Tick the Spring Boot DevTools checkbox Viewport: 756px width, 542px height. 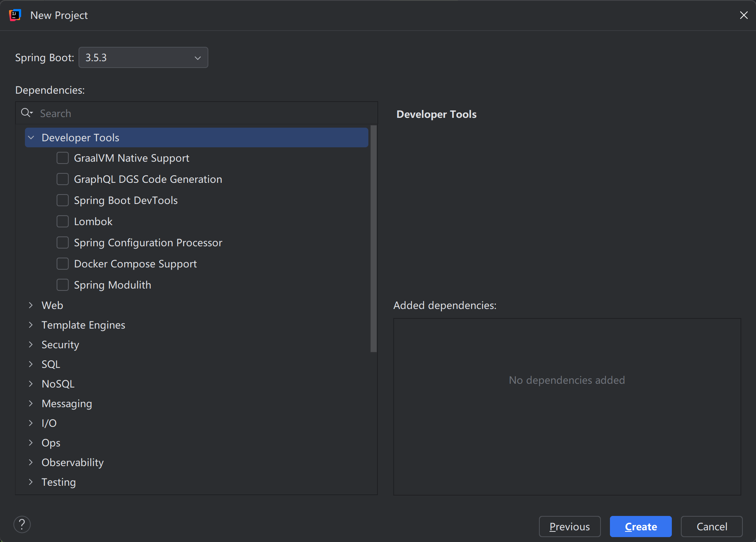click(x=63, y=200)
